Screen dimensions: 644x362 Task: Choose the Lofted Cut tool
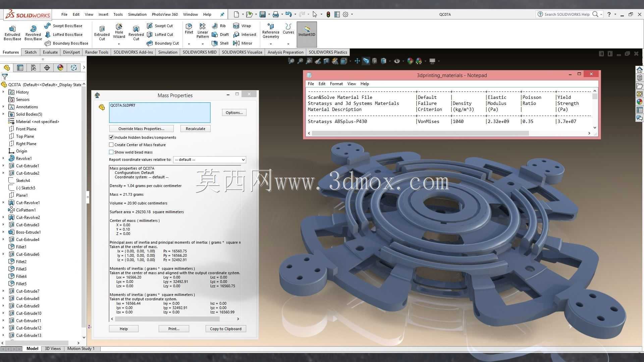click(x=160, y=35)
